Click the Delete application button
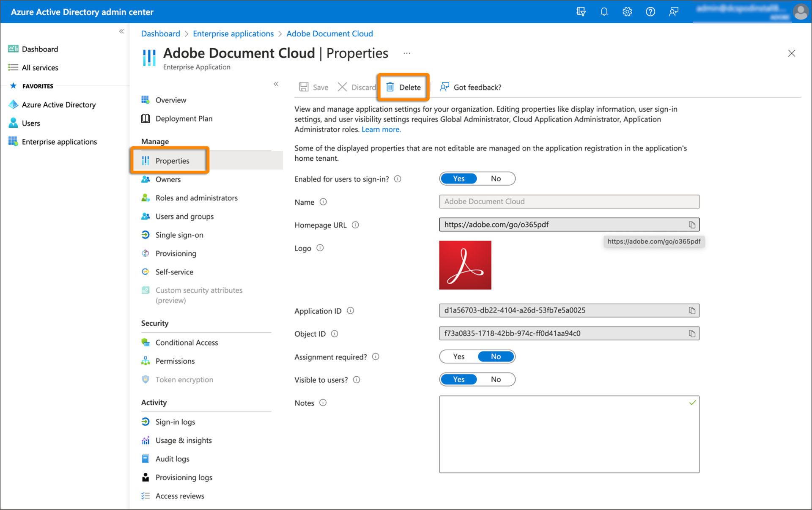This screenshot has width=812, height=510. click(x=404, y=87)
